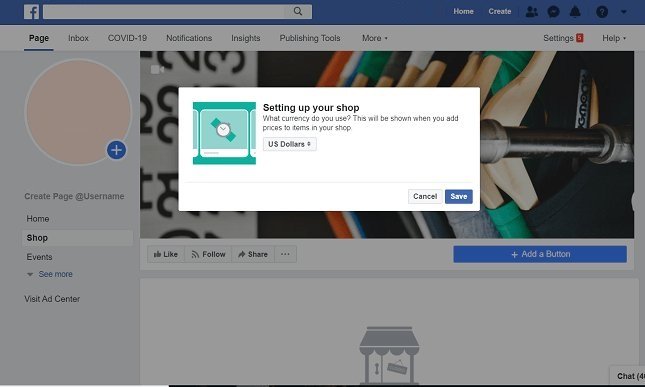Click Cancel in the shop setup dialog

pyautogui.click(x=425, y=197)
